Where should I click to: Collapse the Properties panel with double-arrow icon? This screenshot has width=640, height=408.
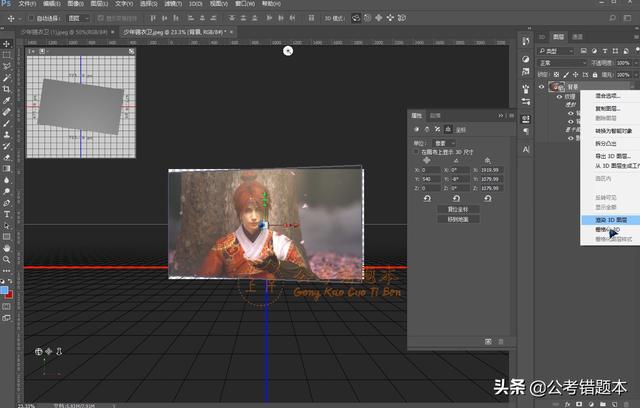[501, 115]
